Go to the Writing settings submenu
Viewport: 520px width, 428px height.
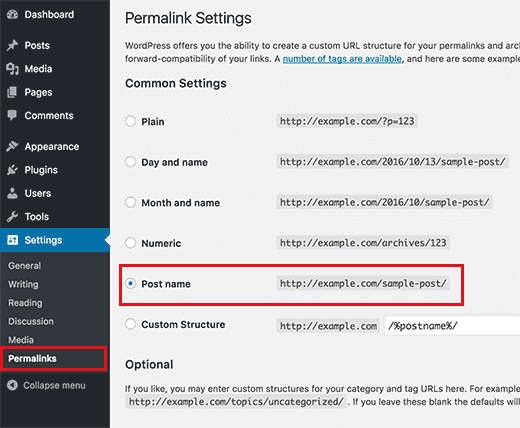(x=23, y=284)
